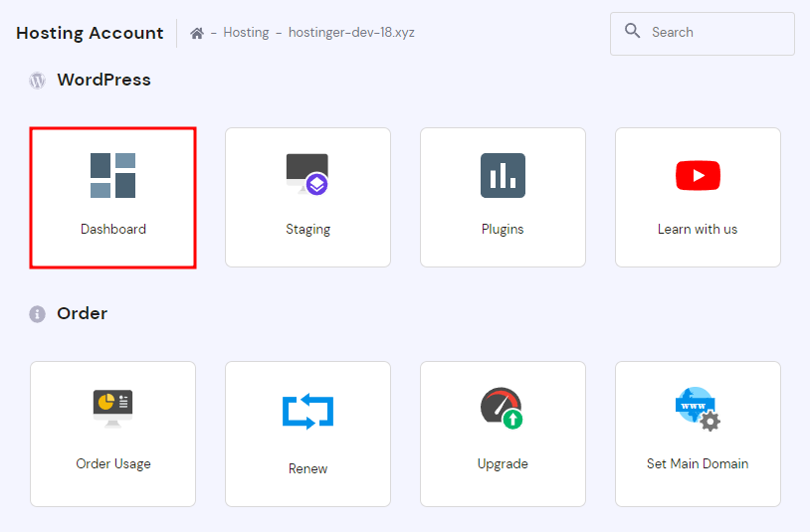Image resolution: width=810 pixels, height=532 pixels.
Task: Click the Hosting Account page title
Action: [x=90, y=33]
